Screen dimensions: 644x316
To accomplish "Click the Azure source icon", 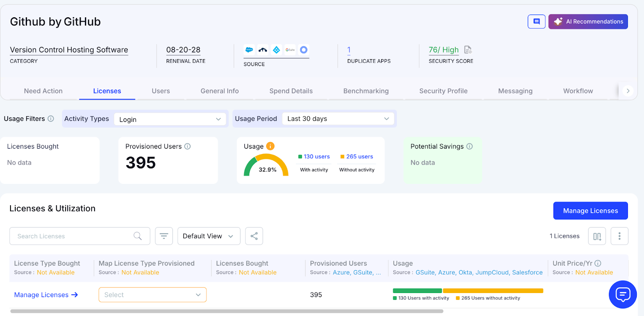I will [277, 50].
